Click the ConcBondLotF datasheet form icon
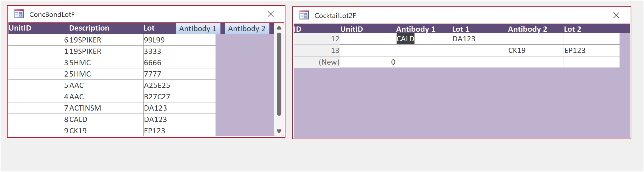This screenshot has height=172, width=644. coord(19,14)
